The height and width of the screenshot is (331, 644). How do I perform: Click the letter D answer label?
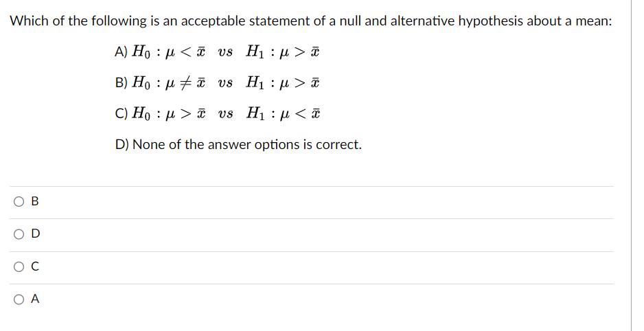point(36,233)
